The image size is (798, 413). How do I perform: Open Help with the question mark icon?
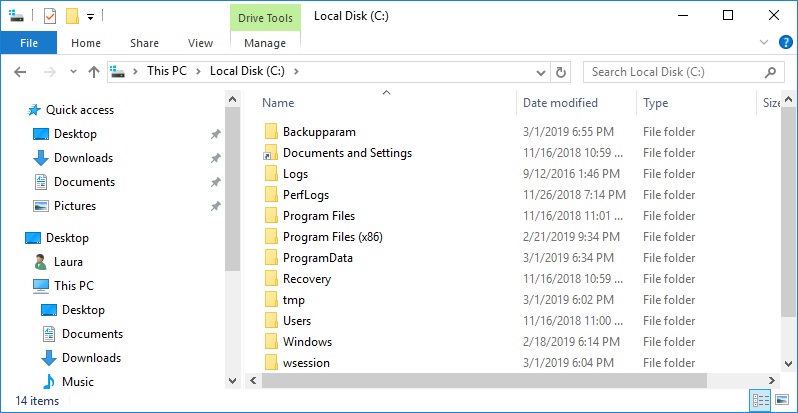(x=786, y=42)
